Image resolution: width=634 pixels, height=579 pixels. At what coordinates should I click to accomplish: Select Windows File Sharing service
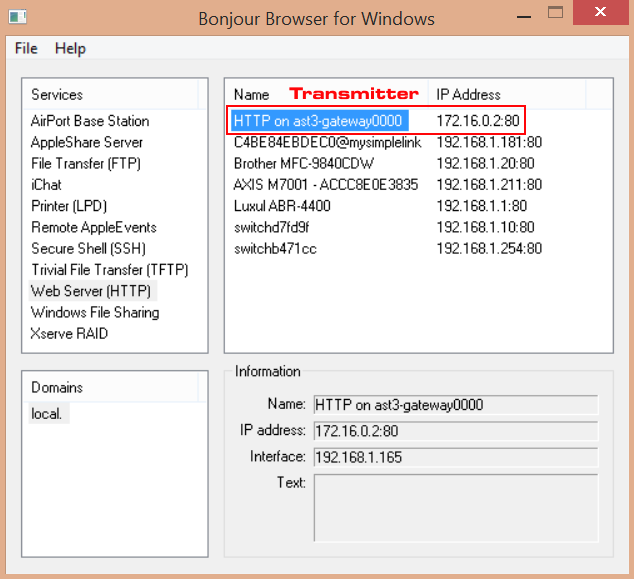tap(95, 312)
